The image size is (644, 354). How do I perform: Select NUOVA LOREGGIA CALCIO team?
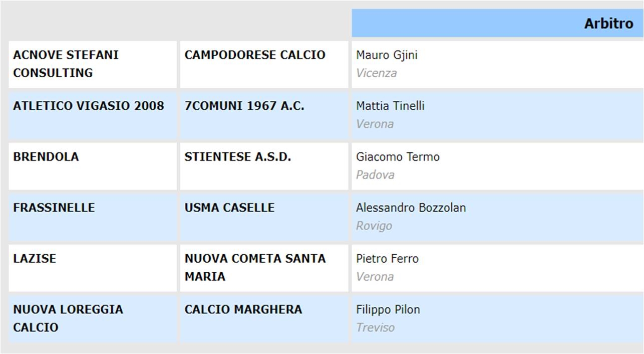coord(68,318)
